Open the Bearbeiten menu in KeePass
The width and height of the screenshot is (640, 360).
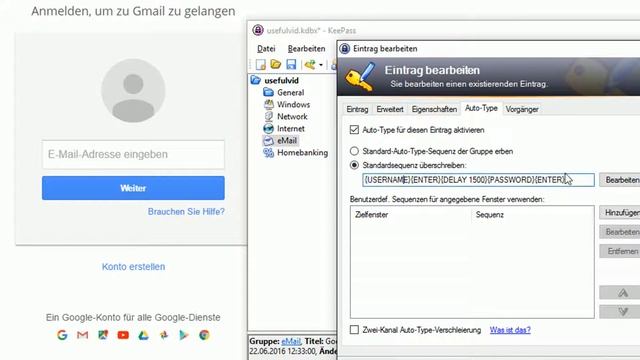click(x=306, y=49)
